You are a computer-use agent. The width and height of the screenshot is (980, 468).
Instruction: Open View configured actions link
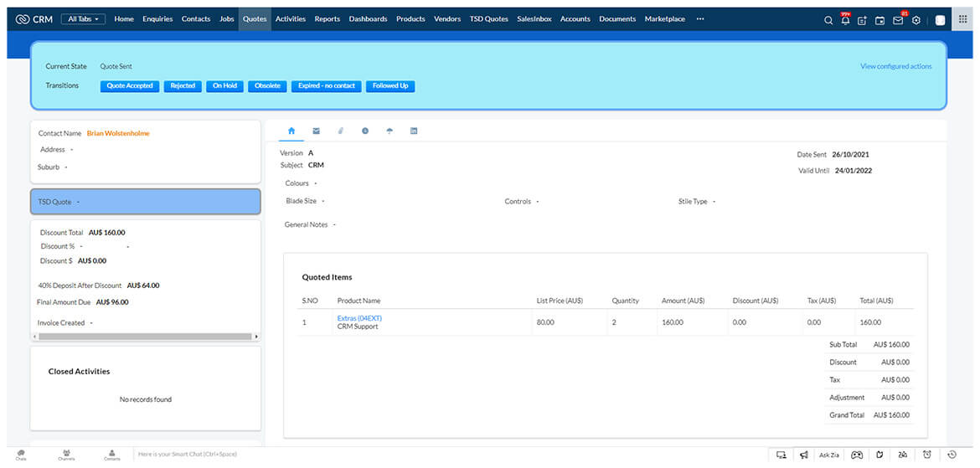pyautogui.click(x=895, y=66)
